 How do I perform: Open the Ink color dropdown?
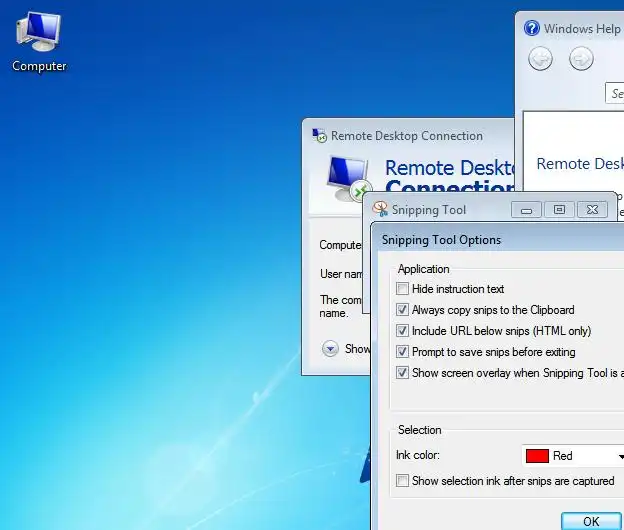pyautogui.click(x=573, y=456)
